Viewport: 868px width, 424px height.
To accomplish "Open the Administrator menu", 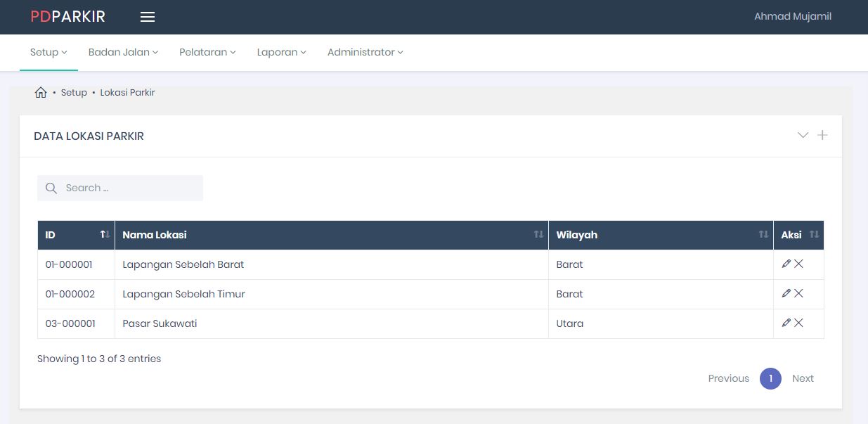I will click(x=365, y=52).
